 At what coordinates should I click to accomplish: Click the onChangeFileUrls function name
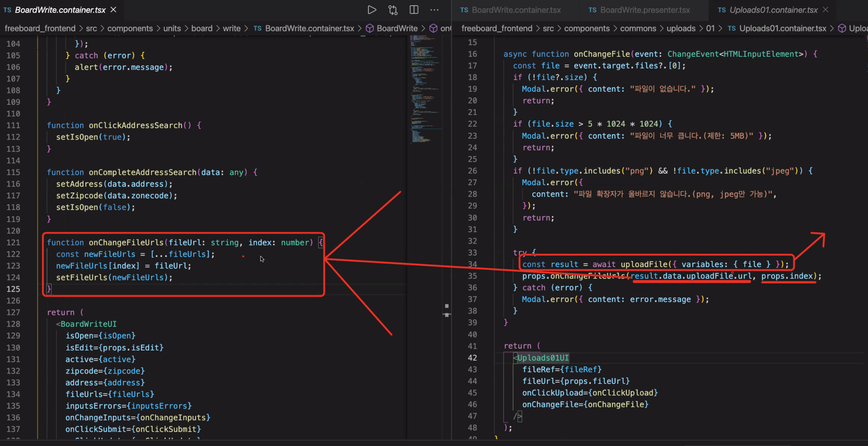pos(126,242)
